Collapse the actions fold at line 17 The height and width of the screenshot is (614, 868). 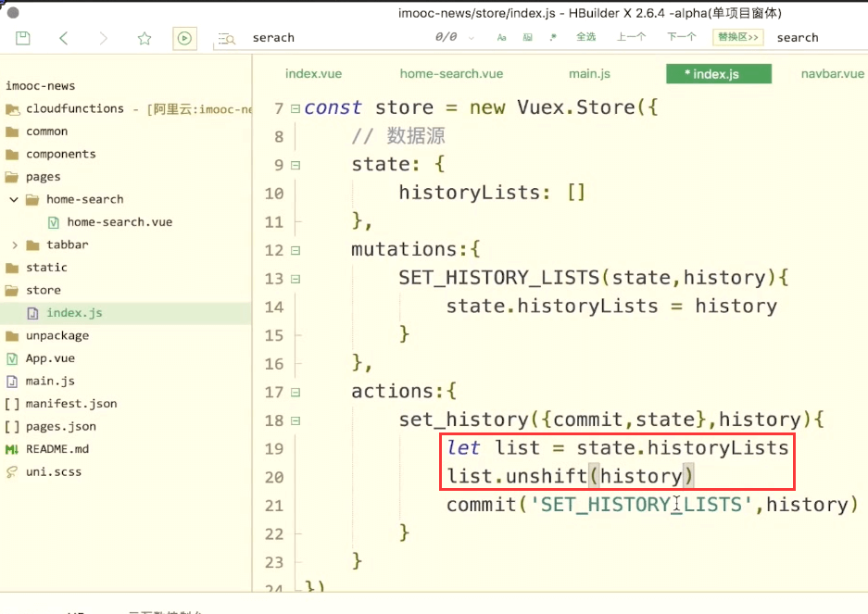pyautogui.click(x=296, y=393)
